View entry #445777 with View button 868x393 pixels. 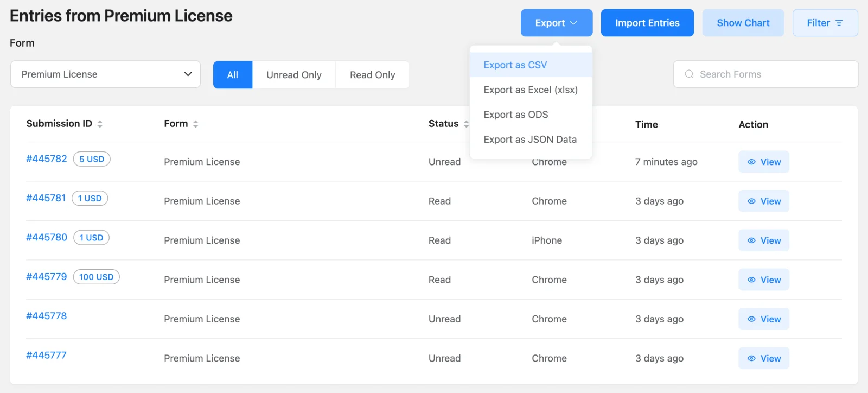[764, 358]
